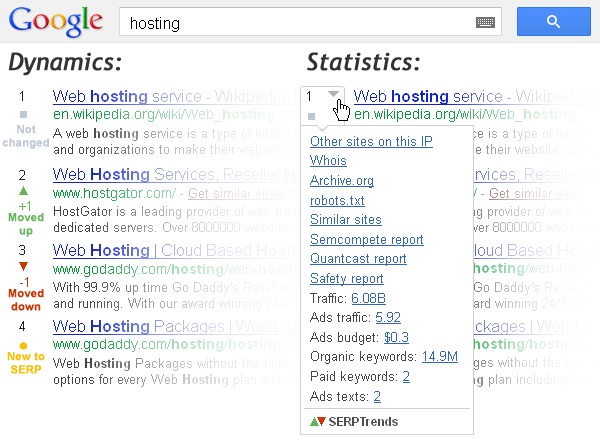Image resolution: width=600 pixels, height=443 pixels.
Task: Click Get similar sites next to hostgator
Action: (235, 194)
